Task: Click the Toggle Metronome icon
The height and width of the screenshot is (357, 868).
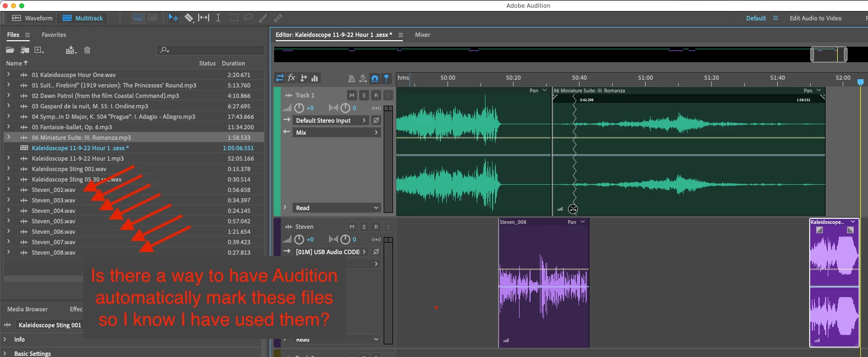Action: tap(351, 78)
